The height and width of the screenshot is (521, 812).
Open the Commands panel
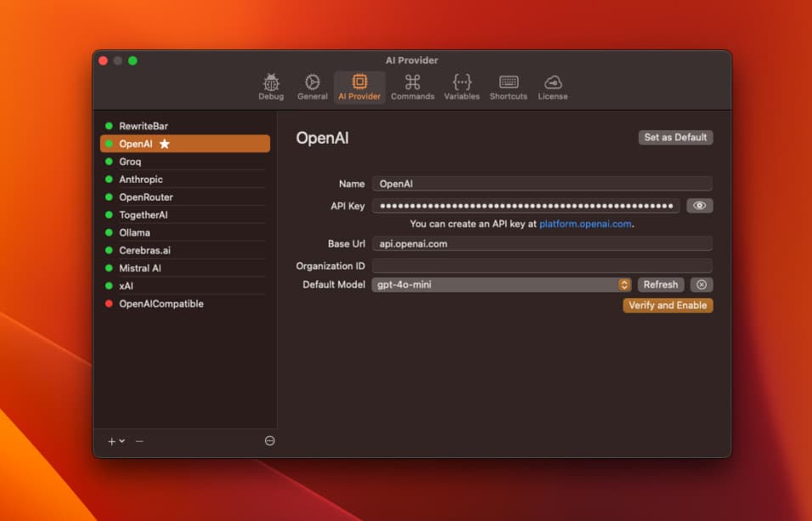point(412,86)
